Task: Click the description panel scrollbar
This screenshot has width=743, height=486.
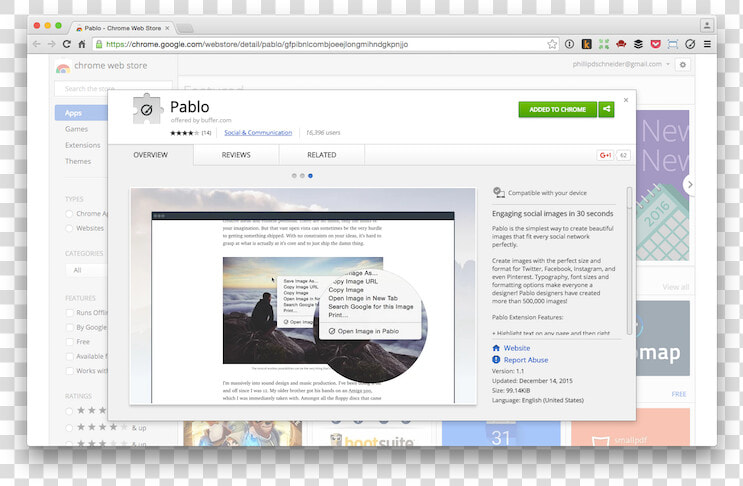Action: (629, 261)
